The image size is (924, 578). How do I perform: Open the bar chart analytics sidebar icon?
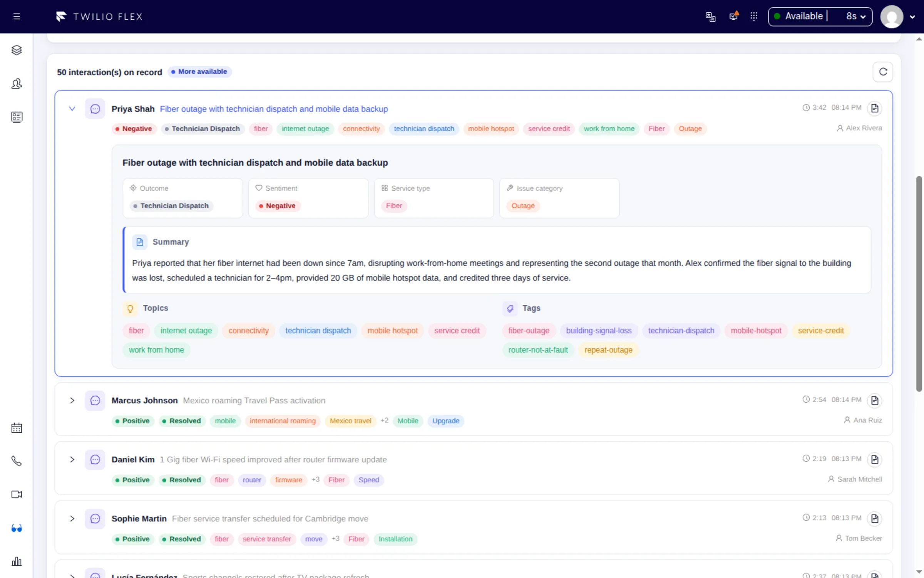tap(17, 561)
